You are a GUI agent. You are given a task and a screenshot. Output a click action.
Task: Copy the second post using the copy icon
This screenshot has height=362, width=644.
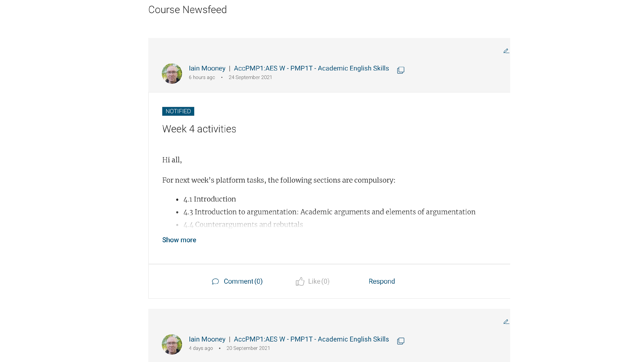coord(401,341)
